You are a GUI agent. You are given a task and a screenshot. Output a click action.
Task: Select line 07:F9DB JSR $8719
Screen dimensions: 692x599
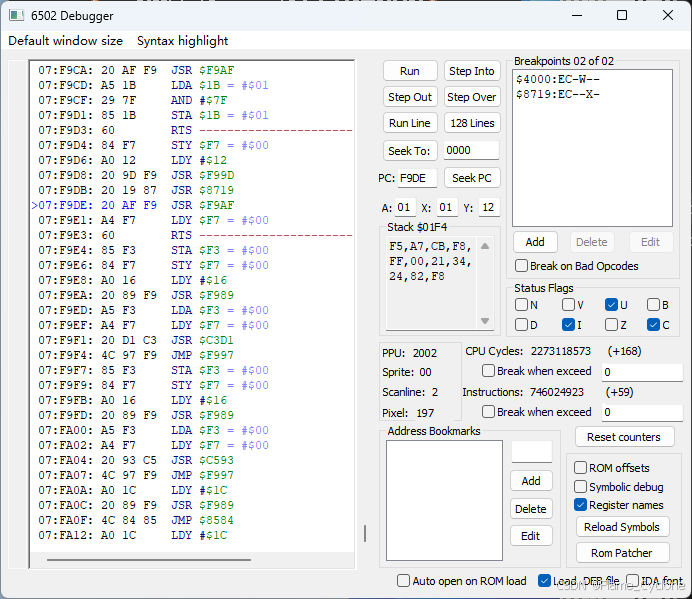click(x=136, y=190)
